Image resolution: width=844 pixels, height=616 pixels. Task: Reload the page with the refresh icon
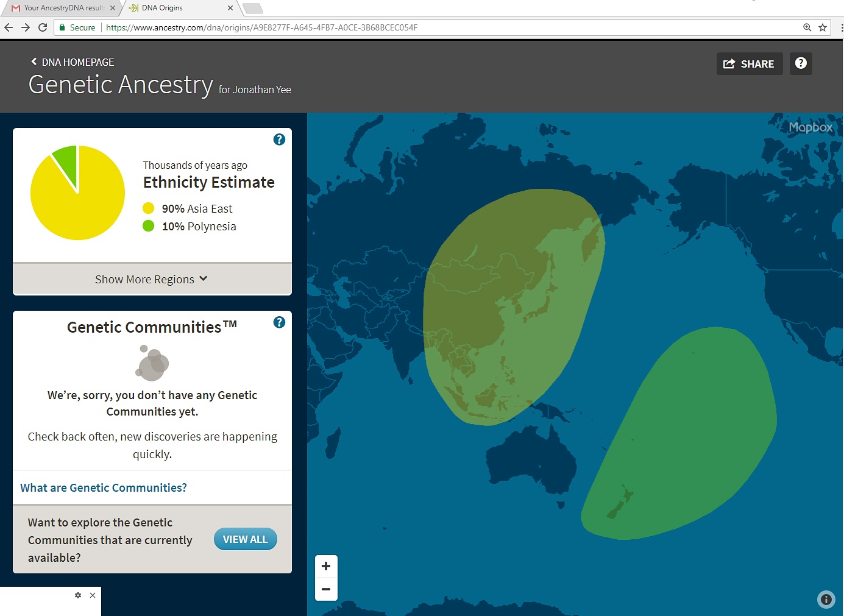[43, 27]
